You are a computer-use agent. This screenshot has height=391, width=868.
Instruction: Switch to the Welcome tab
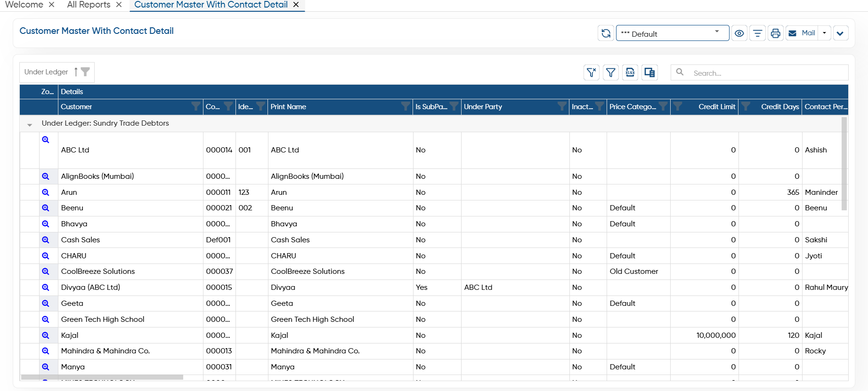(x=24, y=5)
